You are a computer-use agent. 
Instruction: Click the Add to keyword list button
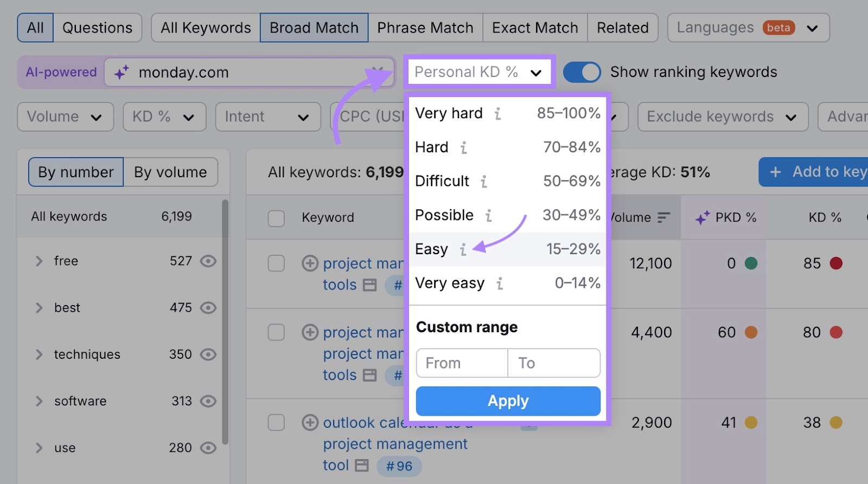814,172
